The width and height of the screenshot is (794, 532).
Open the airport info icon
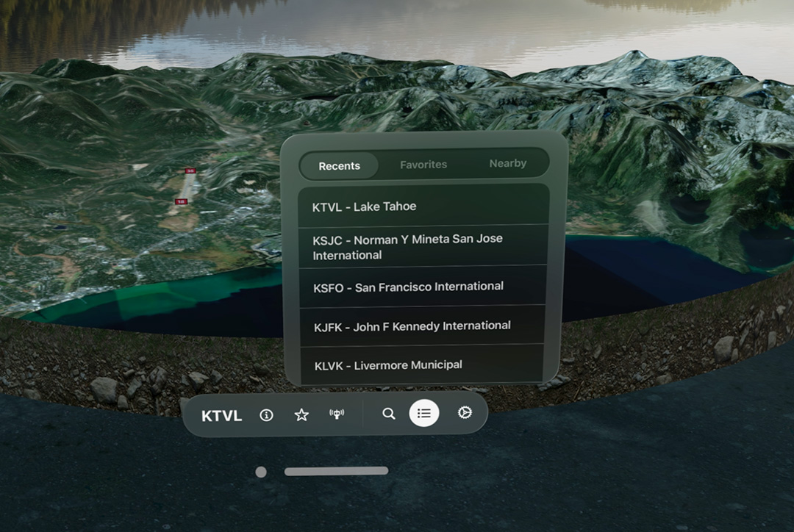[x=266, y=416]
